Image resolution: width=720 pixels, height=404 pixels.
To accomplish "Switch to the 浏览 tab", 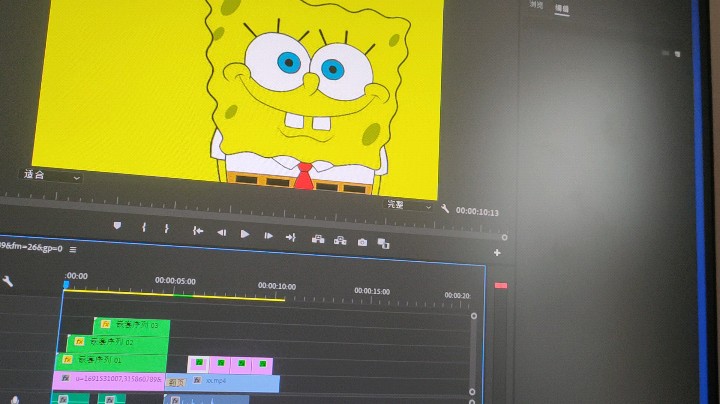I will click(536, 6).
